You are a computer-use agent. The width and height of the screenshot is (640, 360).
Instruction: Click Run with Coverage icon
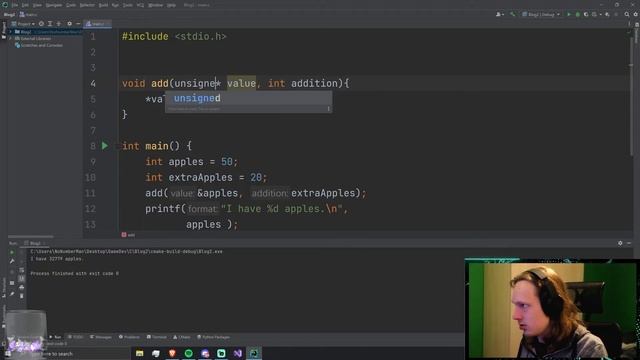(586, 14)
